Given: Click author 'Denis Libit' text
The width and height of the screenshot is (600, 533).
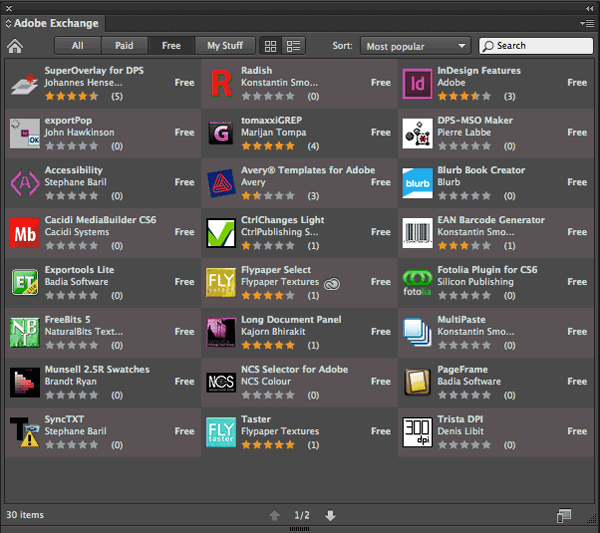Looking at the screenshot, I should 460,431.
